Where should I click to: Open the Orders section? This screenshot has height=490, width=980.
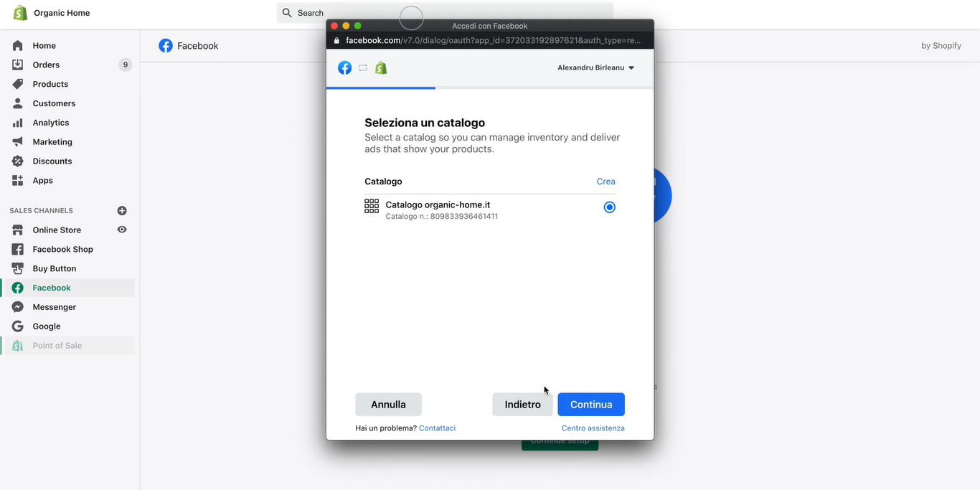tap(46, 65)
